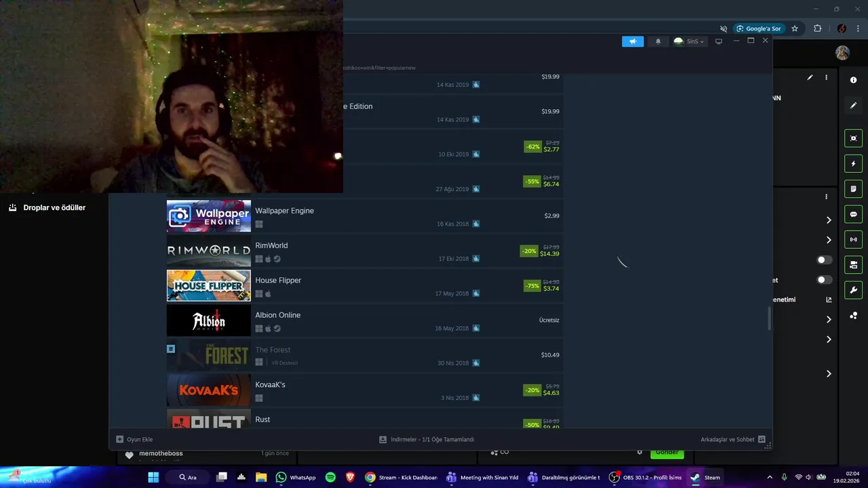
Task: Click the heart icon beside memotheboss
Action: 130,455
